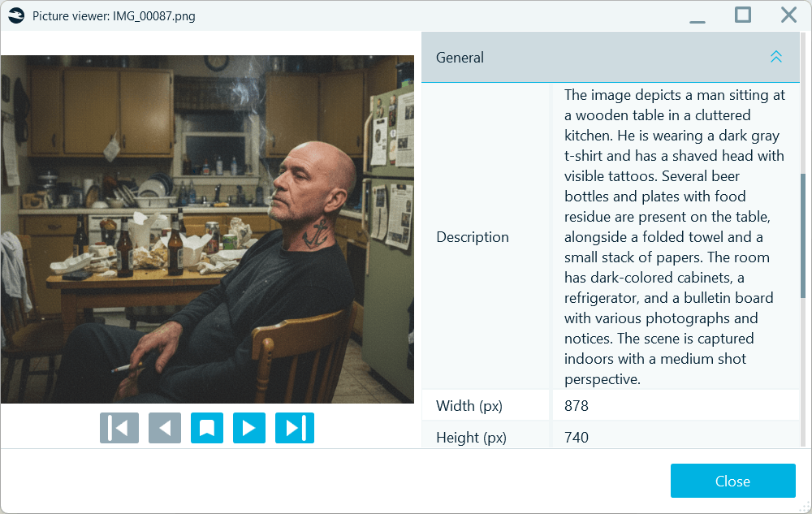Go to the previous image

point(165,428)
